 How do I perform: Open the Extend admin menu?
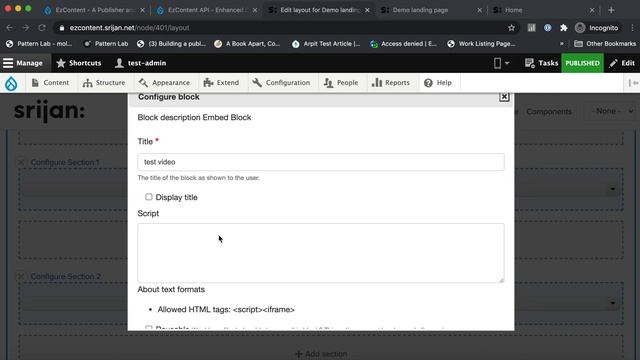coord(221,82)
